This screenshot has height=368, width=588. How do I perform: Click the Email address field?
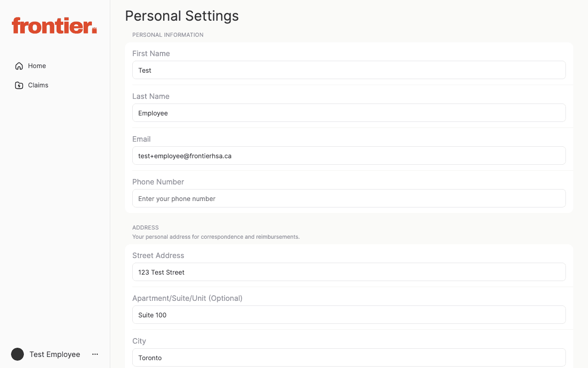(349, 155)
